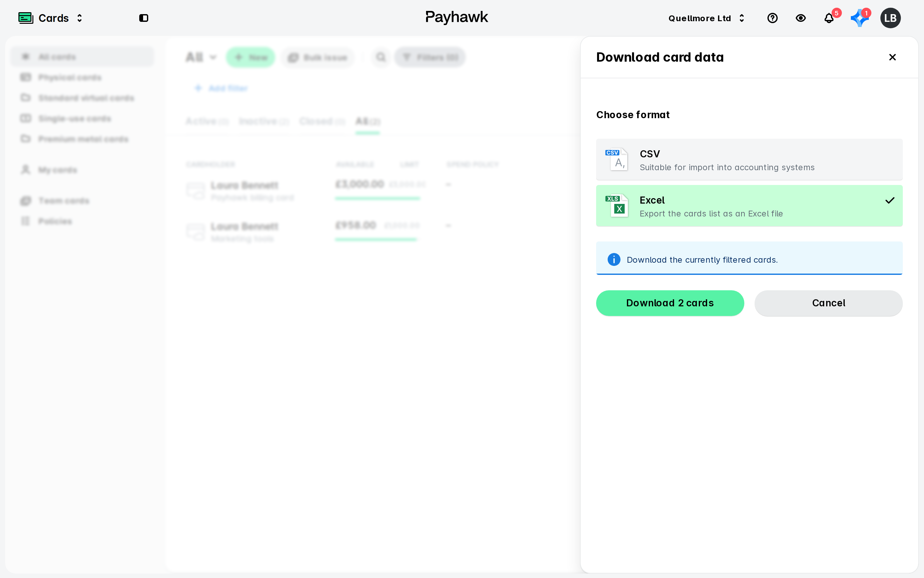The width and height of the screenshot is (924, 578).
Task: Select the CSV format option
Action: (749, 160)
